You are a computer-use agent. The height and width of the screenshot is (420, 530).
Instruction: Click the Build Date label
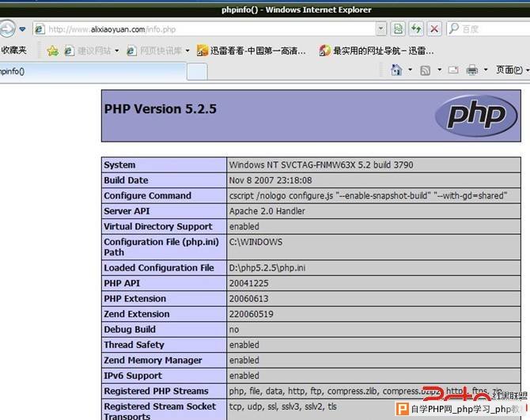(126, 180)
